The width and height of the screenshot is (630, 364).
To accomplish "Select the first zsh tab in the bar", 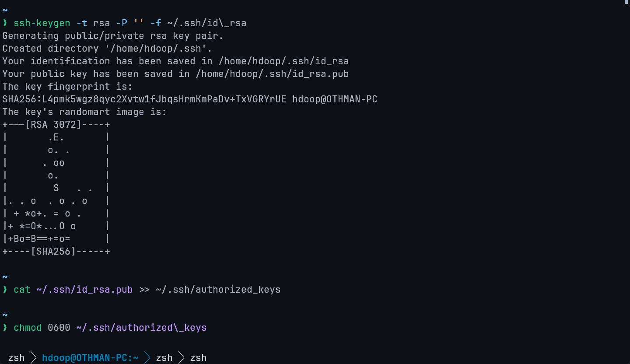I will 16,357.
